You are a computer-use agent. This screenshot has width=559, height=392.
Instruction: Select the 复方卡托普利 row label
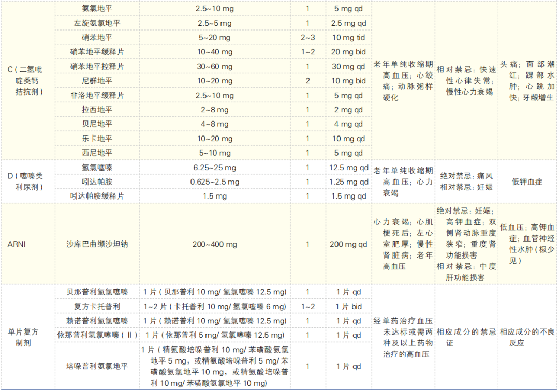click(x=97, y=307)
